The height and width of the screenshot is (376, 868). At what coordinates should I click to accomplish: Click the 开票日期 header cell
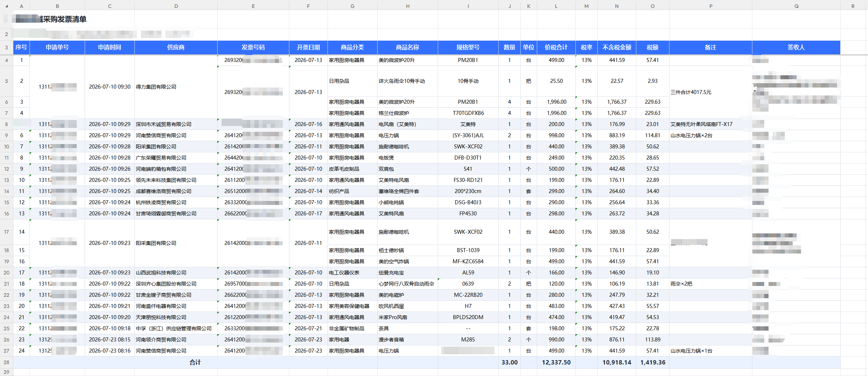308,47
